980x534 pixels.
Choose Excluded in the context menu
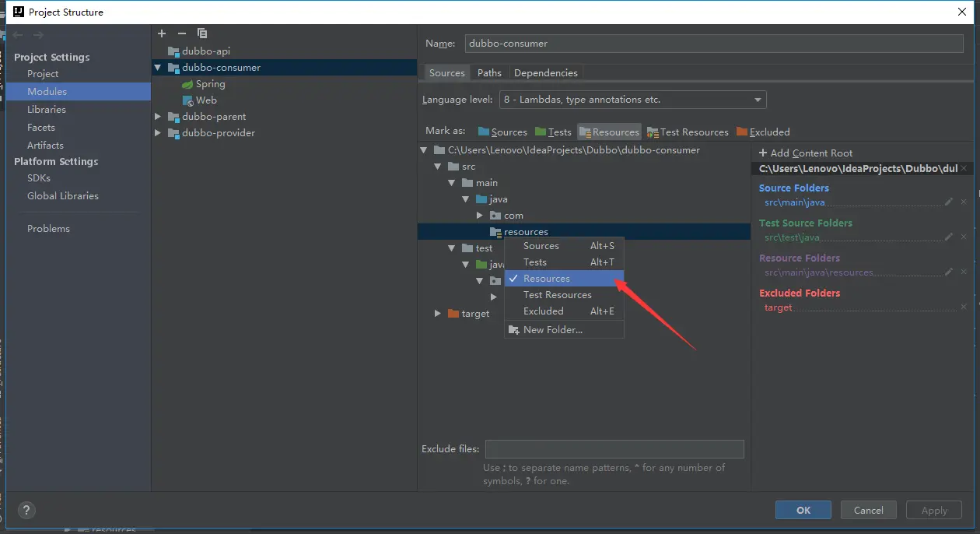pyautogui.click(x=564, y=311)
